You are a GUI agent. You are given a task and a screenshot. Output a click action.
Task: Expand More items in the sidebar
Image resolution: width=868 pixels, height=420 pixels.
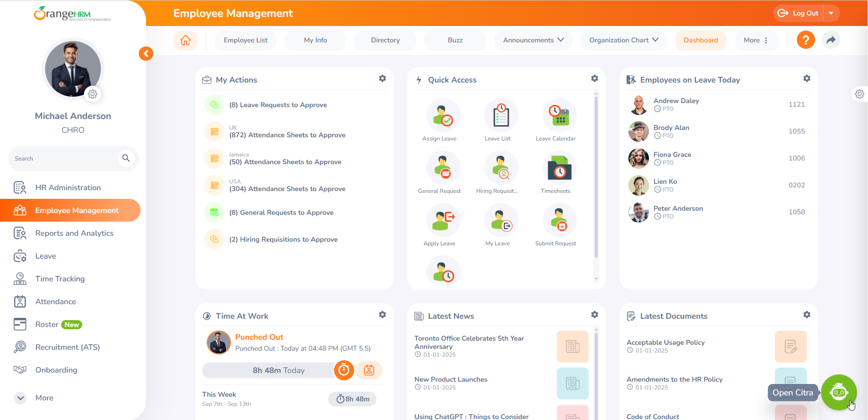pos(21,398)
